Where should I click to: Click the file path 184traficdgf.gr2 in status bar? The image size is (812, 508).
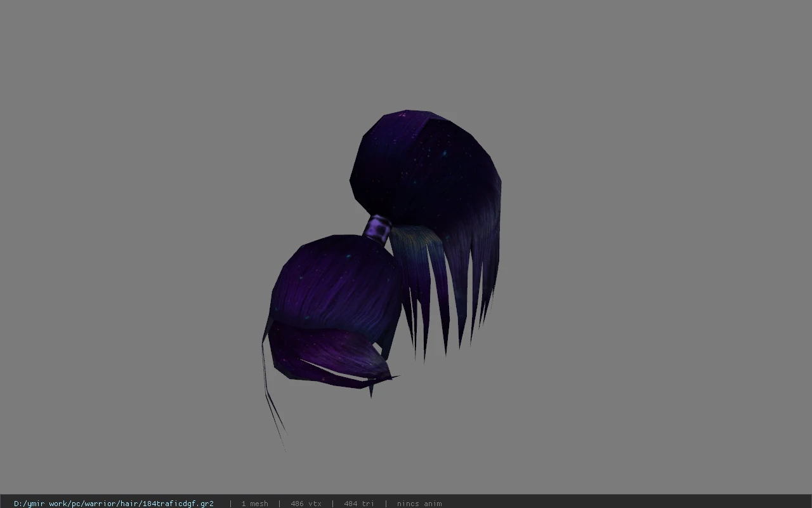pos(114,504)
